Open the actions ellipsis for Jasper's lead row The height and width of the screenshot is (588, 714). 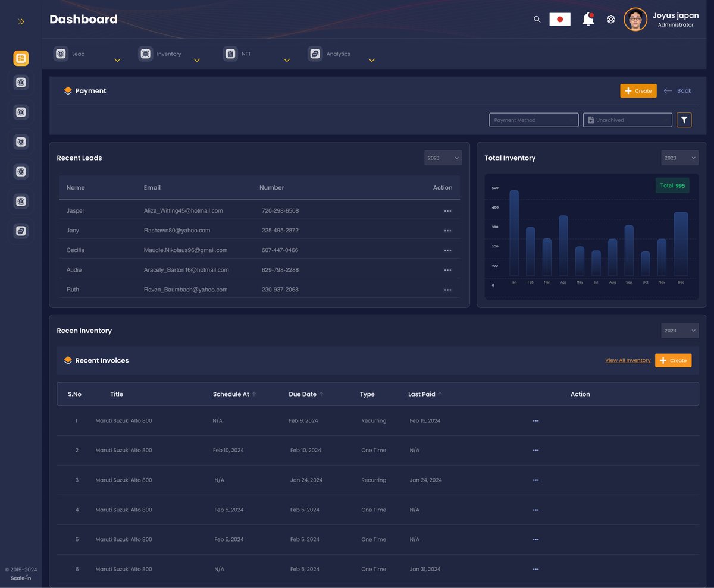point(447,210)
